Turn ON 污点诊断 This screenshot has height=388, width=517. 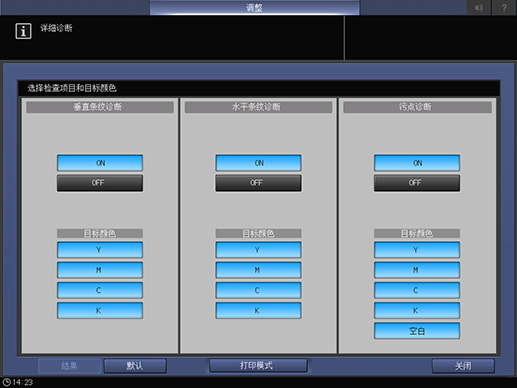417,163
